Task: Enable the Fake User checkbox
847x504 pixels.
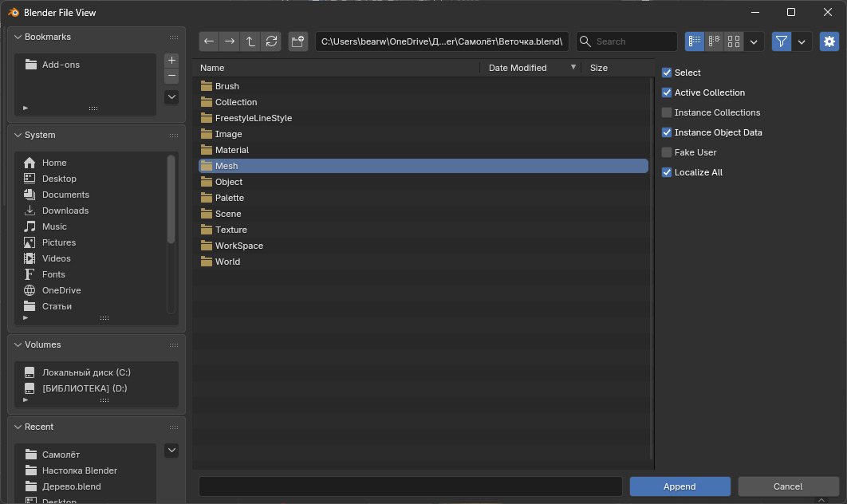Action: 667,152
